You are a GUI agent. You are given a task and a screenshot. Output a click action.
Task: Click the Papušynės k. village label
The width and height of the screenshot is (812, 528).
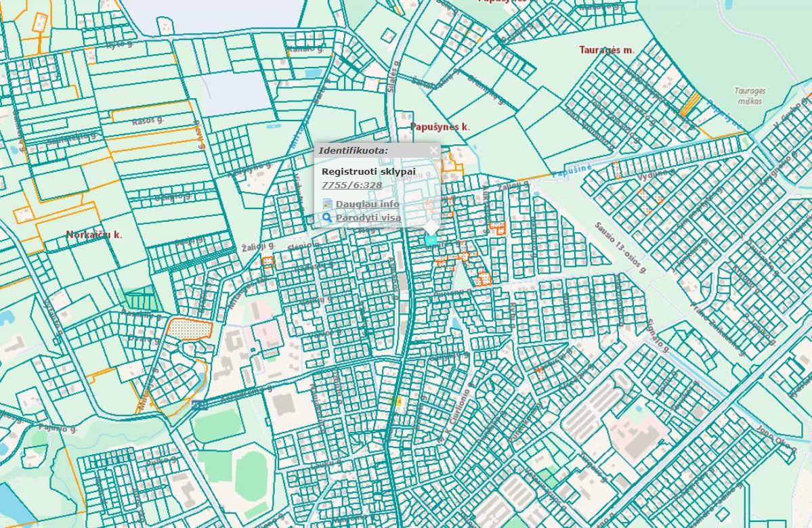coord(440,127)
